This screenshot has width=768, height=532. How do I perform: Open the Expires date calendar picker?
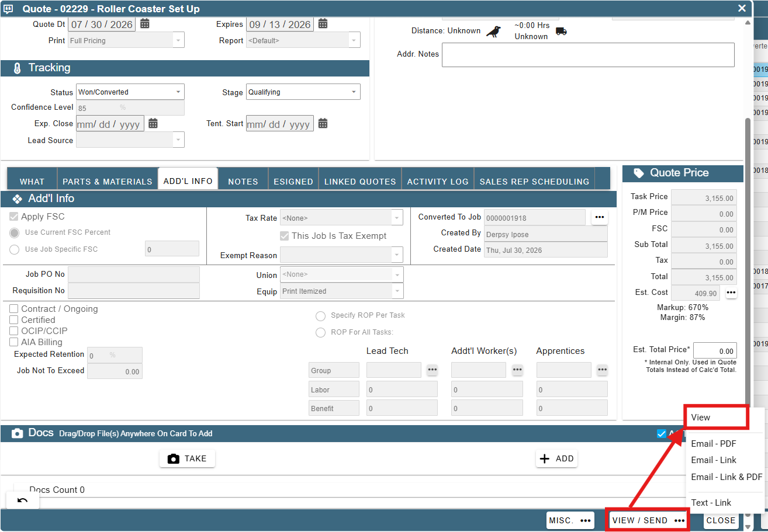click(x=323, y=24)
